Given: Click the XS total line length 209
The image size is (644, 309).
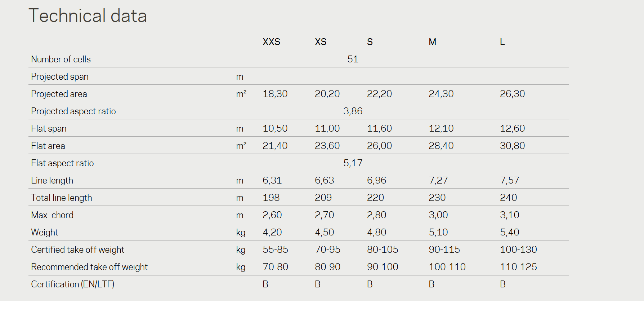Looking at the screenshot, I should click(323, 198).
